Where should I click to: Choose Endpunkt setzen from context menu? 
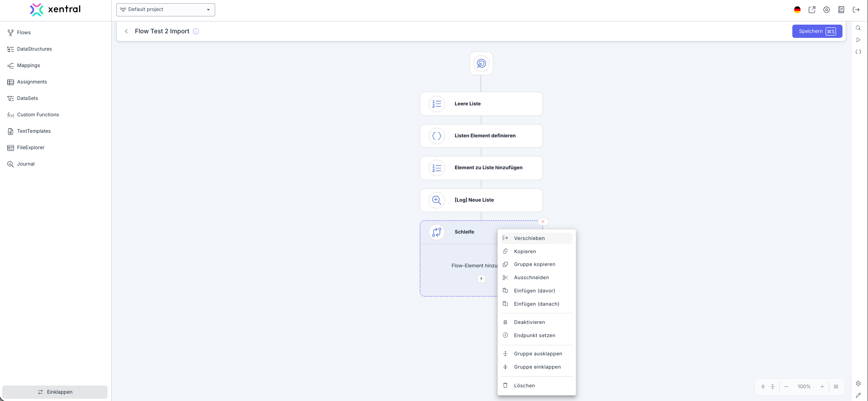(x=534, y=335)
